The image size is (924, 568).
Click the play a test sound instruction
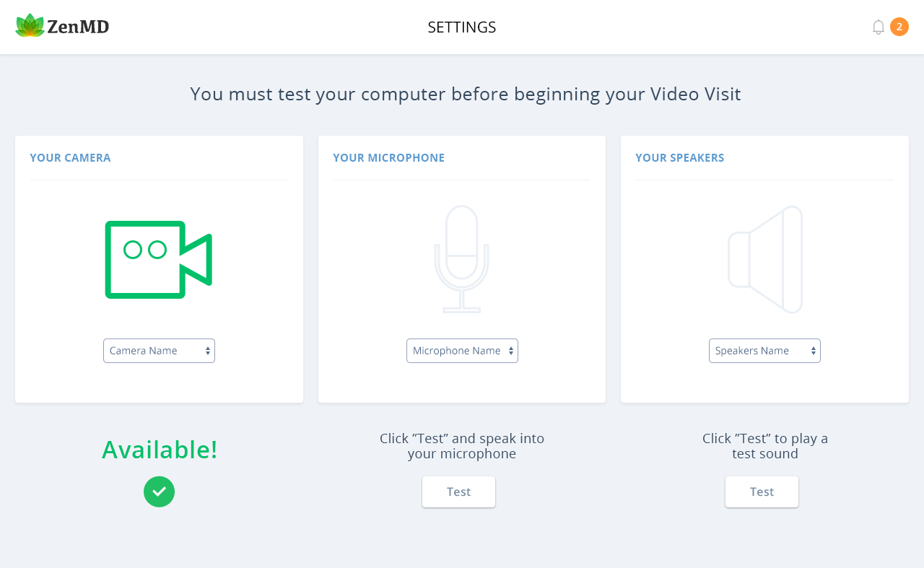pos(765,446)
